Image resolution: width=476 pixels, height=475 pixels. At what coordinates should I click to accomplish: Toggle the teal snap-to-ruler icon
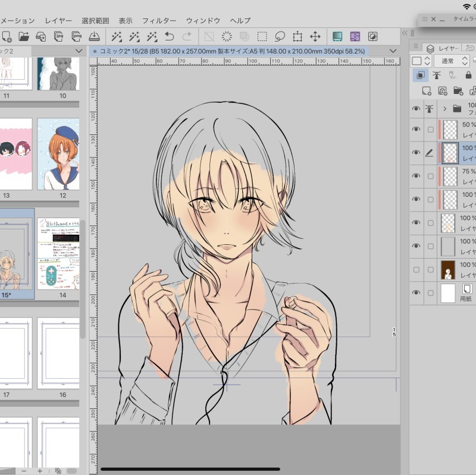[x=337, y=37]
